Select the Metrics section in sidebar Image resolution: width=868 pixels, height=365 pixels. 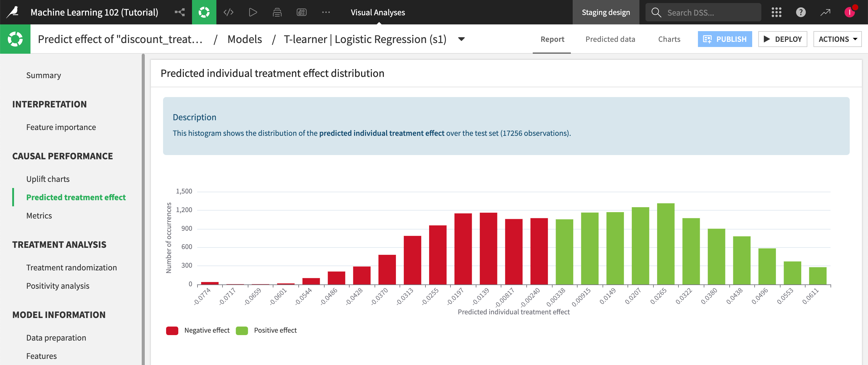click(x=39, y=215)
